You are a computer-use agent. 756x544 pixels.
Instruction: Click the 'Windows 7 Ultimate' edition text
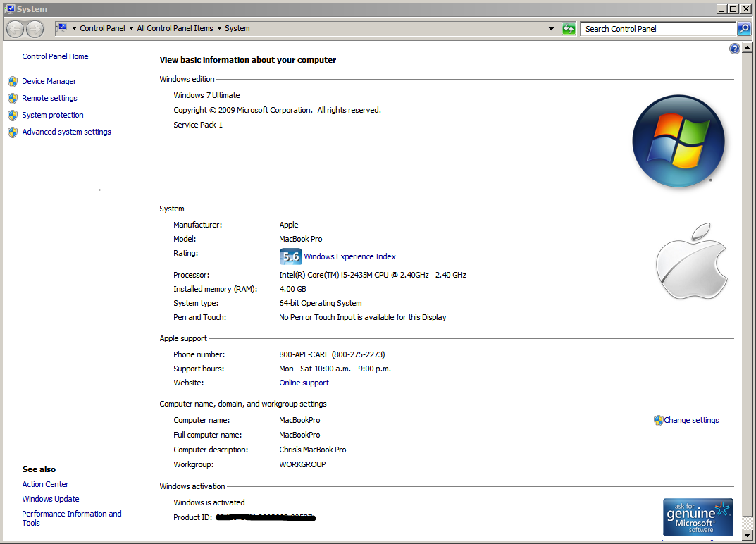(206, 95)
